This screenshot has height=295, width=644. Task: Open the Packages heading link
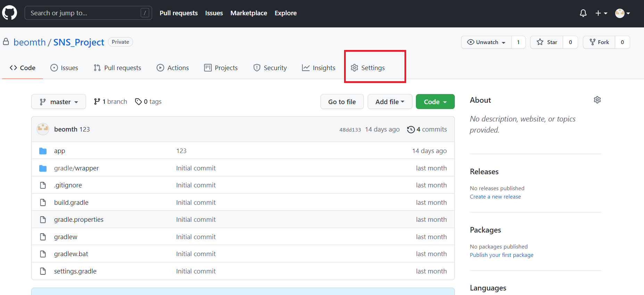click(x=485, y=230)
